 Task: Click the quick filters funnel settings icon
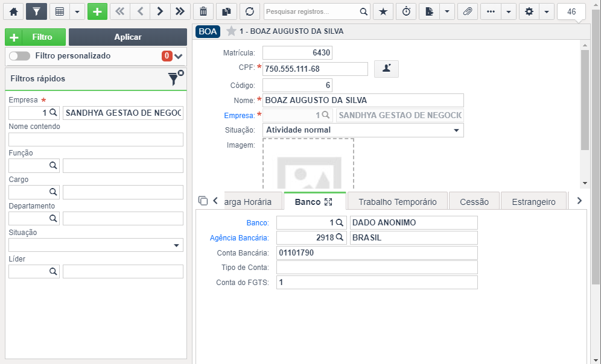(x=176, y=78)
